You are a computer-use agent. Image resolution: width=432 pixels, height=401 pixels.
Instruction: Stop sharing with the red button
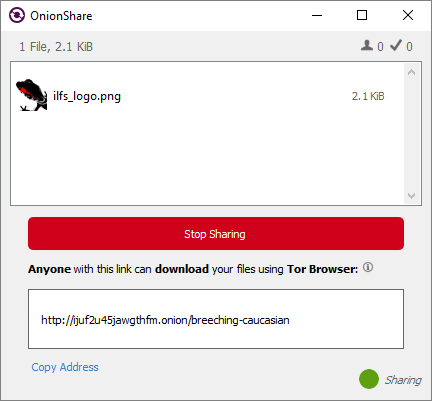click(x=216, y=234)
